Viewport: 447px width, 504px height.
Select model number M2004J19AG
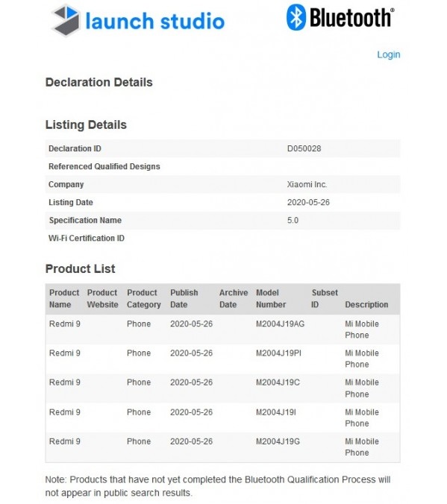click(280, 324)
